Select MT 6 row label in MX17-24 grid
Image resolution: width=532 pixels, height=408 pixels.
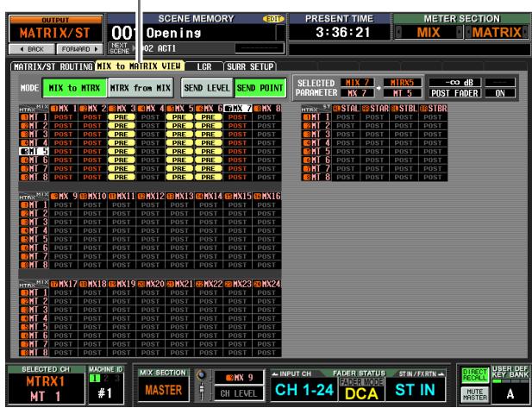coord(34,336)
